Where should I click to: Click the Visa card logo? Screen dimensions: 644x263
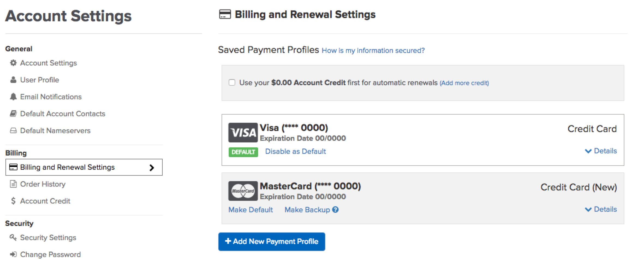[x=243, y=133]
